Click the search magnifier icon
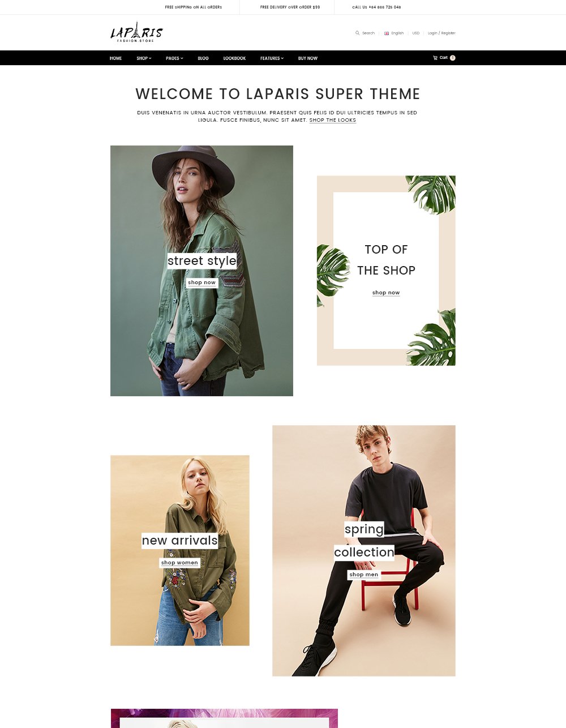 point(357,33)
